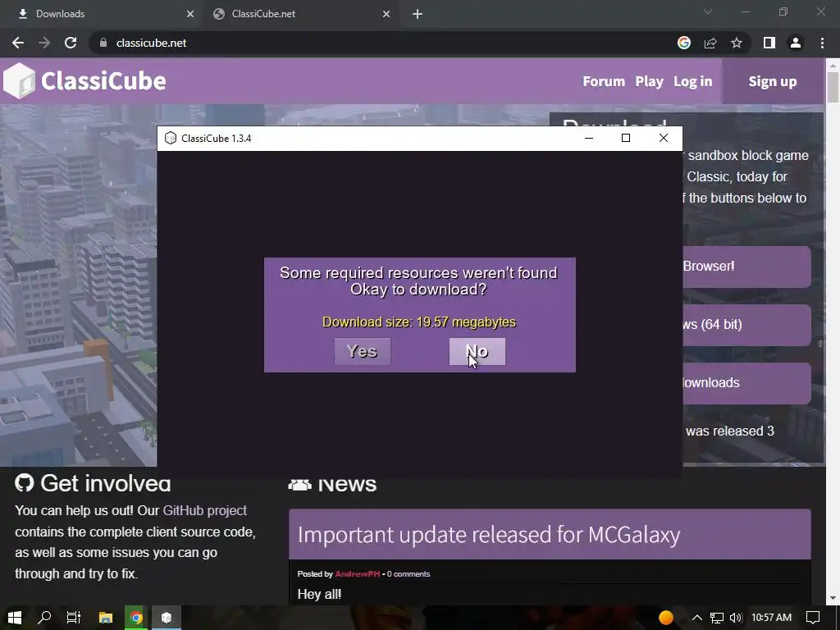The image size is (840, 630).
Task: Click the Sign up button
Action: (x=773, y=81)
